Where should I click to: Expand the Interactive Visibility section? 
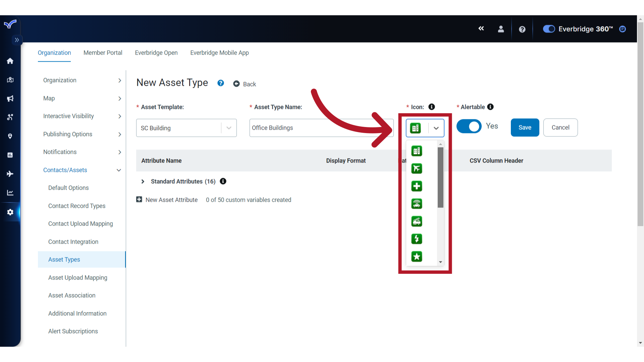coord(82,116)
